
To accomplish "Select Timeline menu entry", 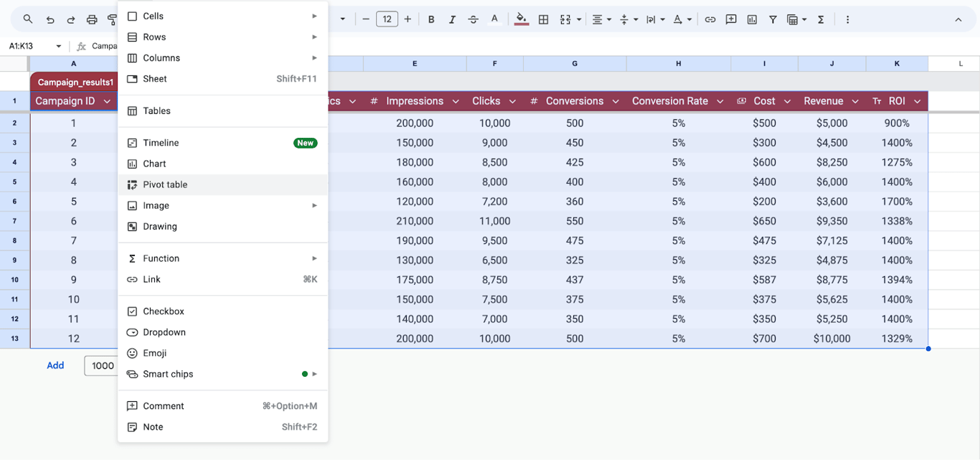I will (x=222, y=143).
